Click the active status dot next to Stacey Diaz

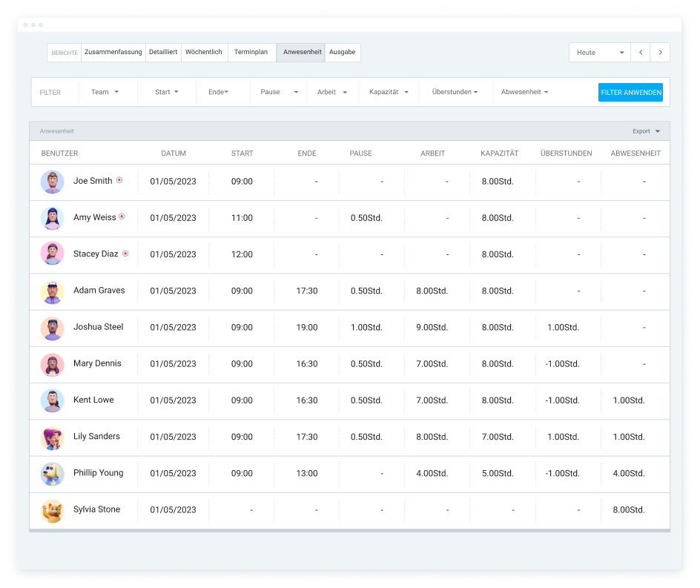pos(125,254)
